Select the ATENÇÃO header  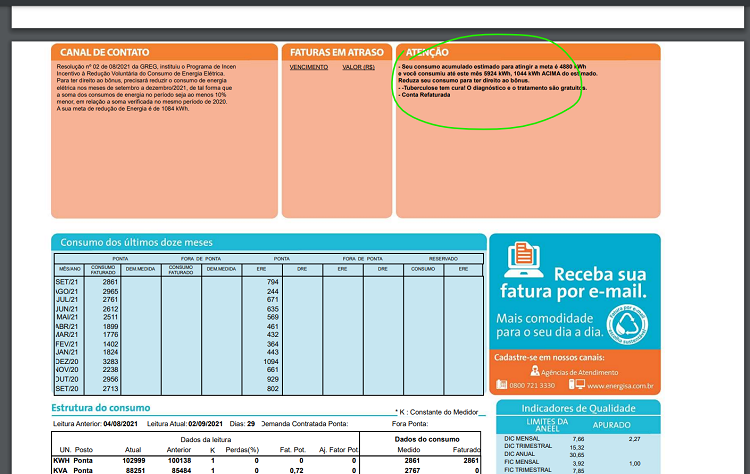pyautogui.click(x=427, y=52)
